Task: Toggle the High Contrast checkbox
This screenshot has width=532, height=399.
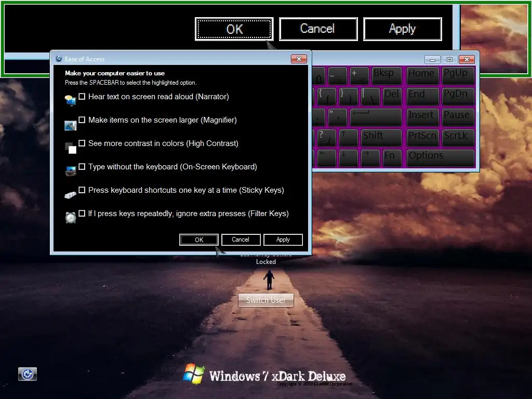Action: point(82,143)
